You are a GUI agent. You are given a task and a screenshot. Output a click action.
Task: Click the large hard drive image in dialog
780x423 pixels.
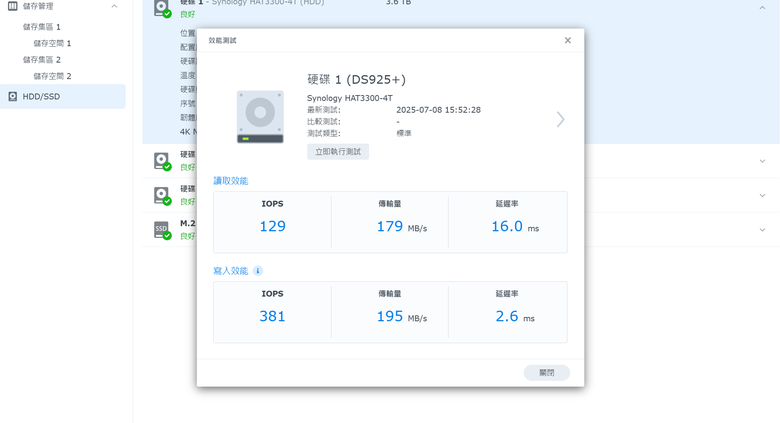[x=260, y=117]
